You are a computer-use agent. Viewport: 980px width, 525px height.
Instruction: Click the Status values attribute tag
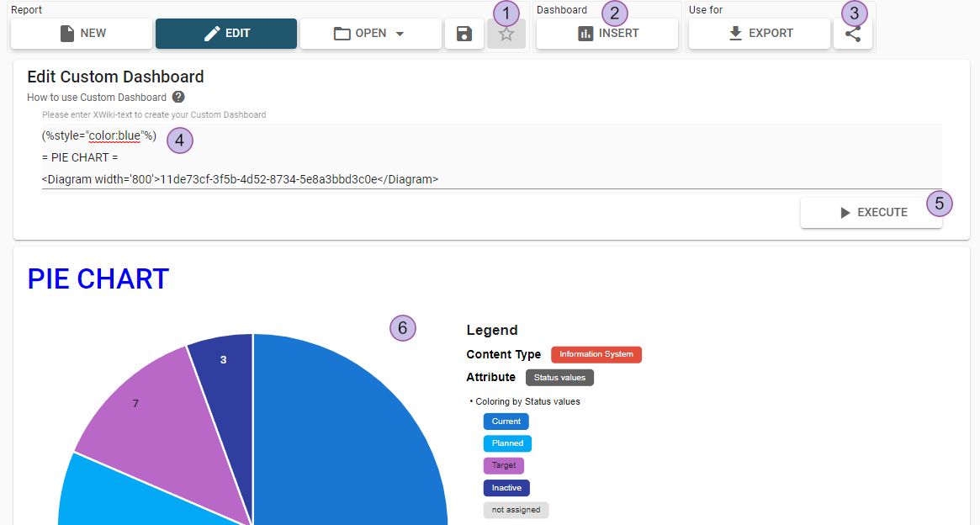tap(559, 378)
